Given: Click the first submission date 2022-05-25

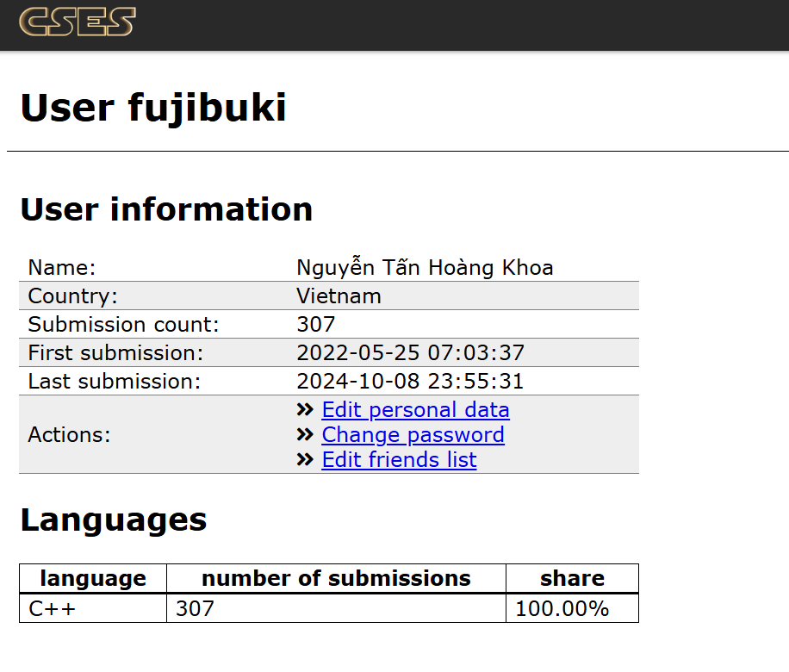Looking at the screenshot, I should [410, 353].
